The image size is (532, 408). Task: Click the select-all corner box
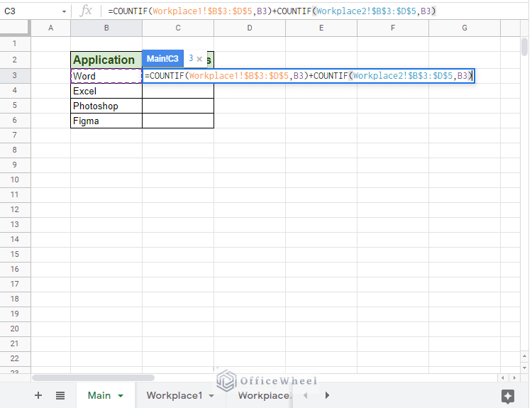point(15,28)
